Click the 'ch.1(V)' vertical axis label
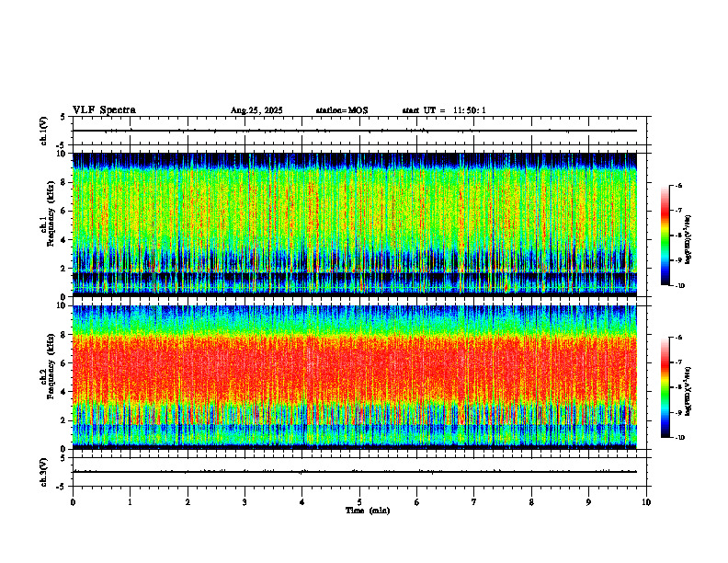The image size is (728, 563). click(44, 131)
